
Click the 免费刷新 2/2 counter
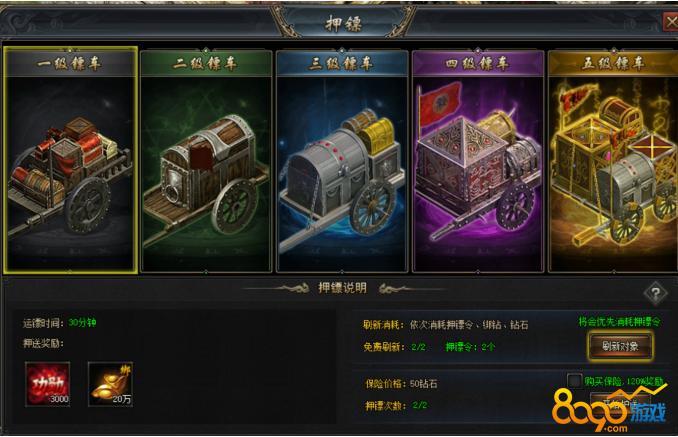[x=394, y=347]
